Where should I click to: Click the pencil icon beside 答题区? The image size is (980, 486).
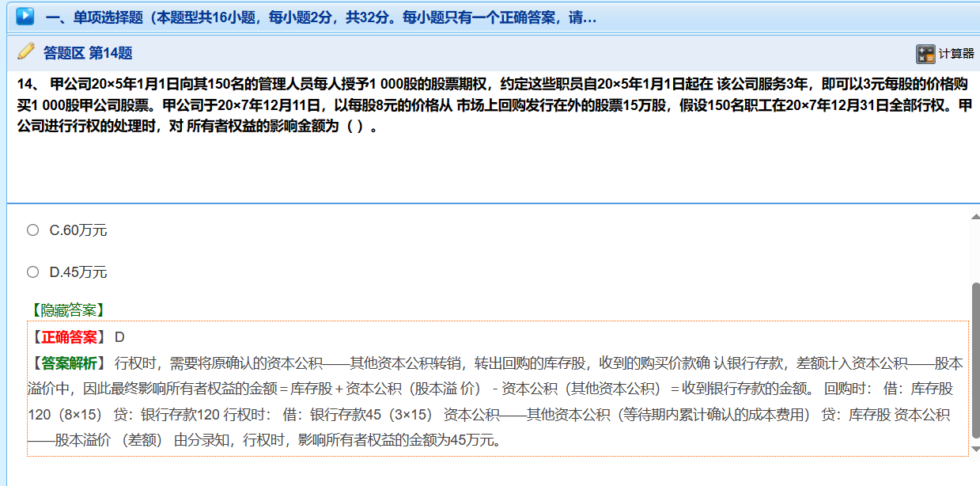pos(25,52)
